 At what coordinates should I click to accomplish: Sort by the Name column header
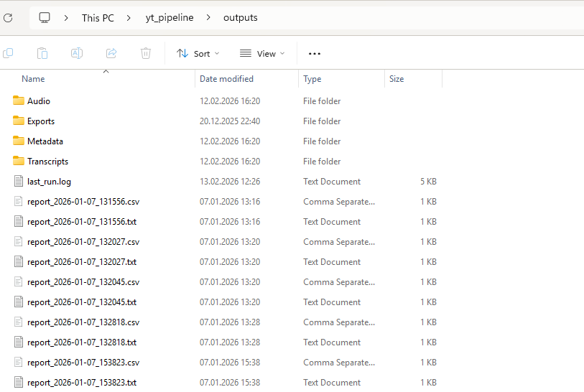coord(33,79)
